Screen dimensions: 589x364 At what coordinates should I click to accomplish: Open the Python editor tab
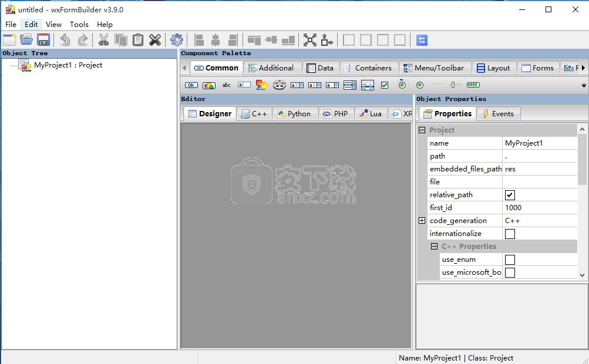coord(295,114)
